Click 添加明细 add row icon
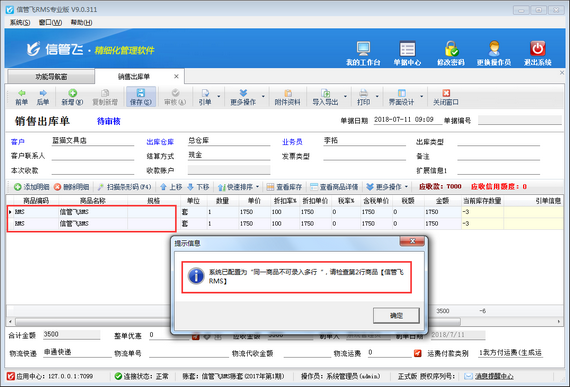The height and width of the screenshot is (387, 570). 17,187
